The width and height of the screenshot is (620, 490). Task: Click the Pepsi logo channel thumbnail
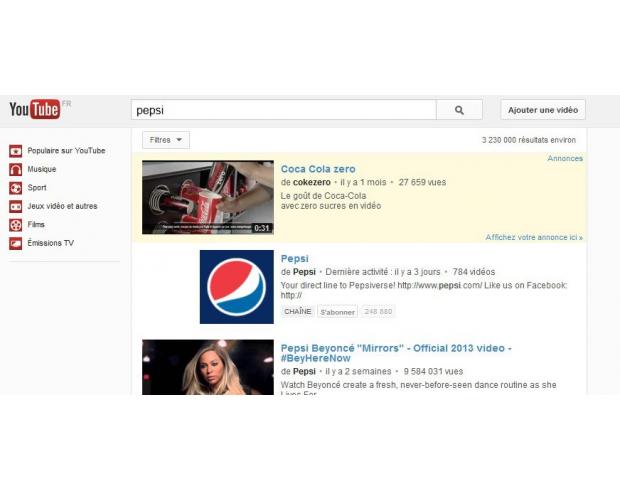point(237,287)
